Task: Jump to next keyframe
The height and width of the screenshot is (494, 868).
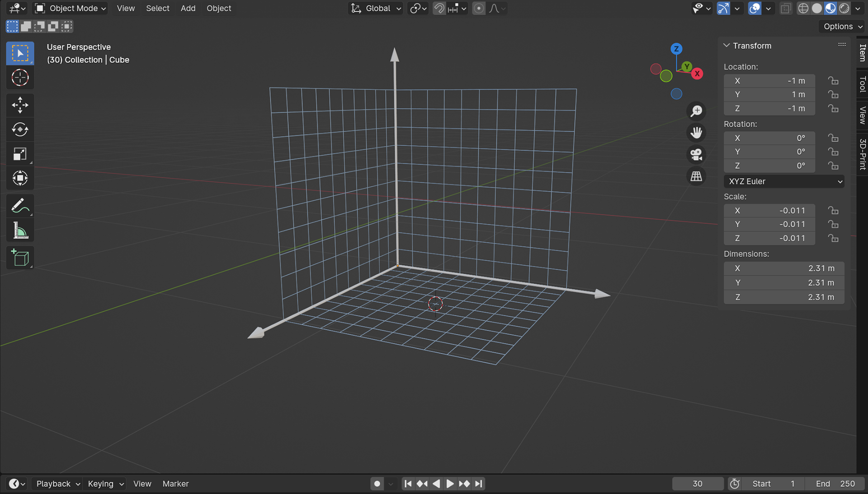Action: 464,484
